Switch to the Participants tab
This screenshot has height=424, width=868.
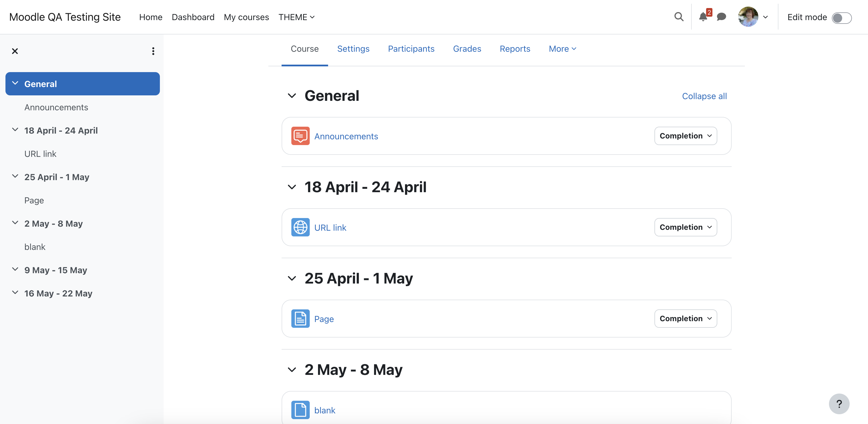click(411, 49)
